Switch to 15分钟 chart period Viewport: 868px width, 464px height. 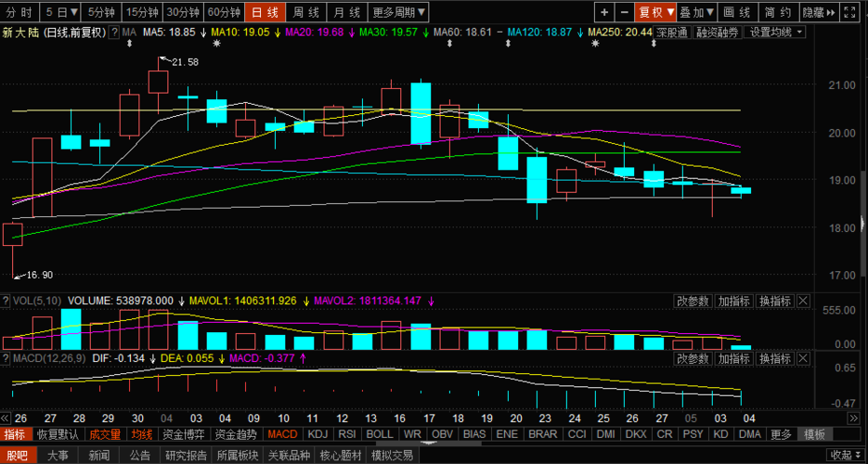coord(141,12)
